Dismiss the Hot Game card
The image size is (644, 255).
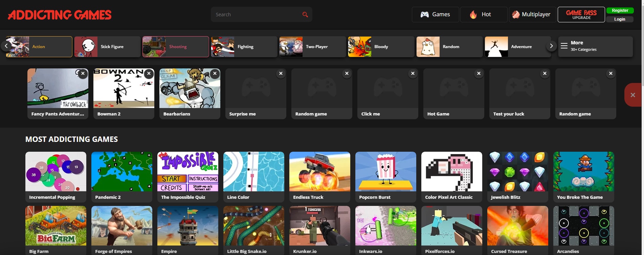479,73
